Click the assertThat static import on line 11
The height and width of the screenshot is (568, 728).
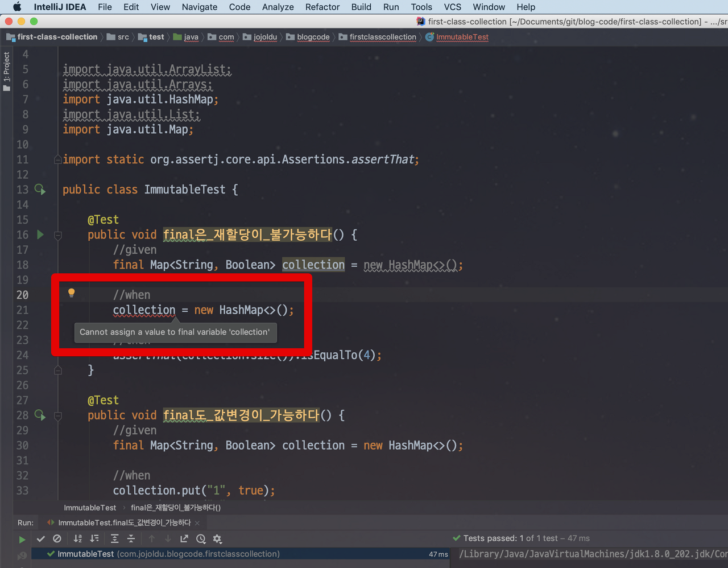tap(384, 159)
